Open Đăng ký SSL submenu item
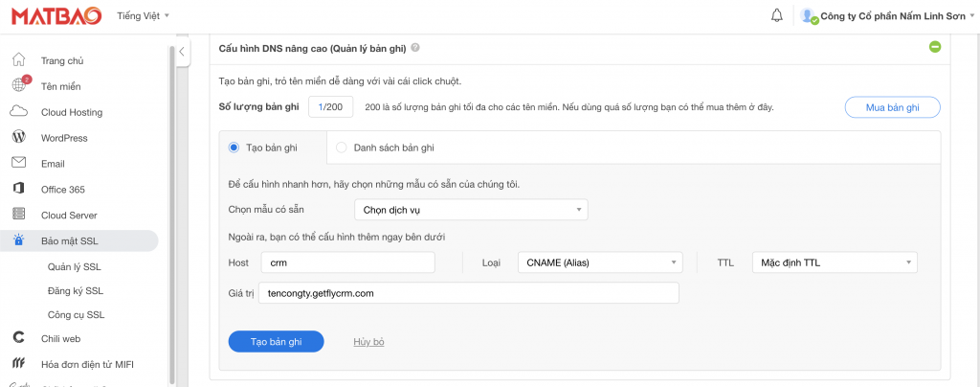Viewport: 980px width, 387px height. [76, 290]
